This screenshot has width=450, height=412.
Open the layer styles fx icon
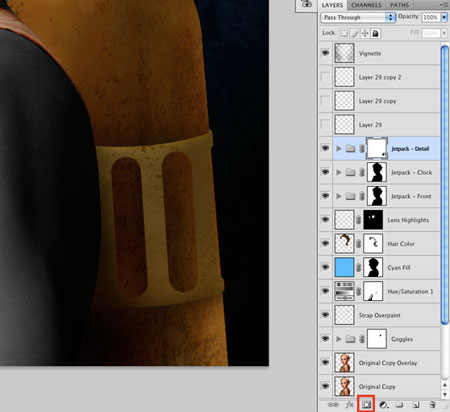click(349, 405)
